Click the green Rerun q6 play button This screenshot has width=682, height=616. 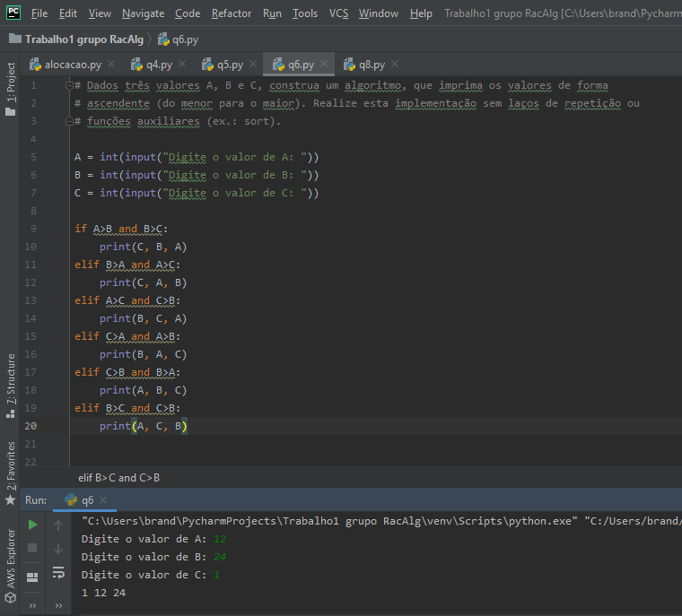32,525
